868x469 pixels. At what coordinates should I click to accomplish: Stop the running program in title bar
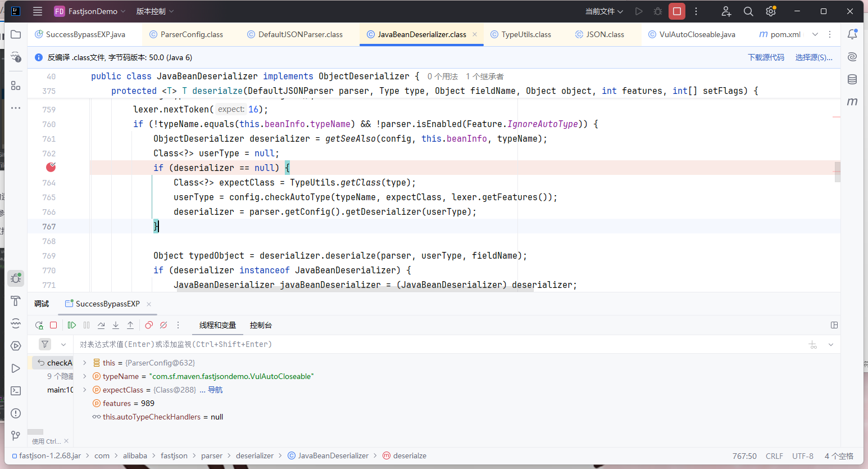677,11
